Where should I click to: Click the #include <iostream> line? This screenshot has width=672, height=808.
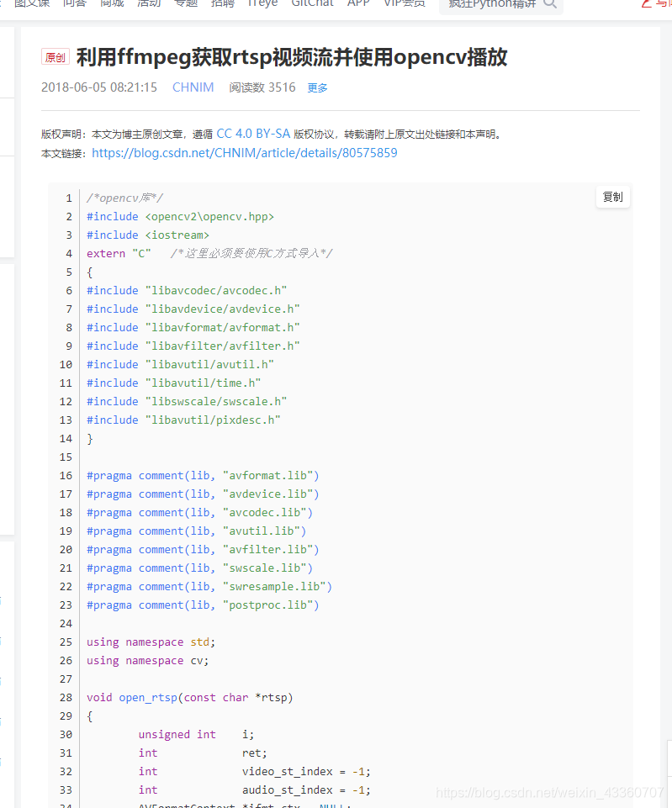pyautogui.click(x=148, y=235)
